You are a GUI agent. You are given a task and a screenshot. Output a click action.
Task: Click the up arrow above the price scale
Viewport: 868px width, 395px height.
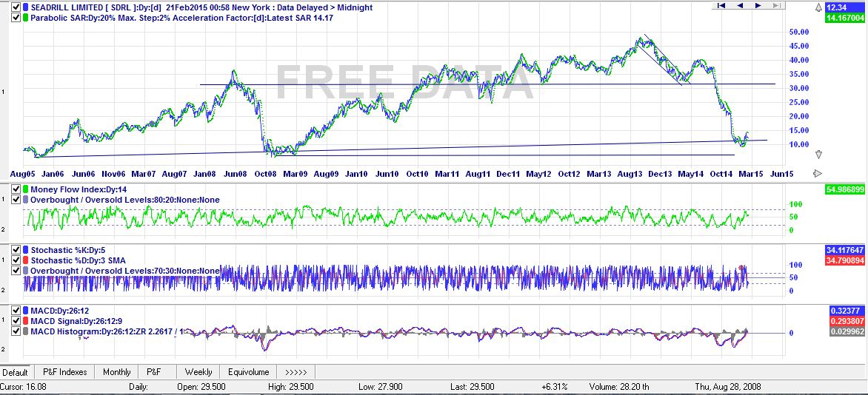[818, 7]
